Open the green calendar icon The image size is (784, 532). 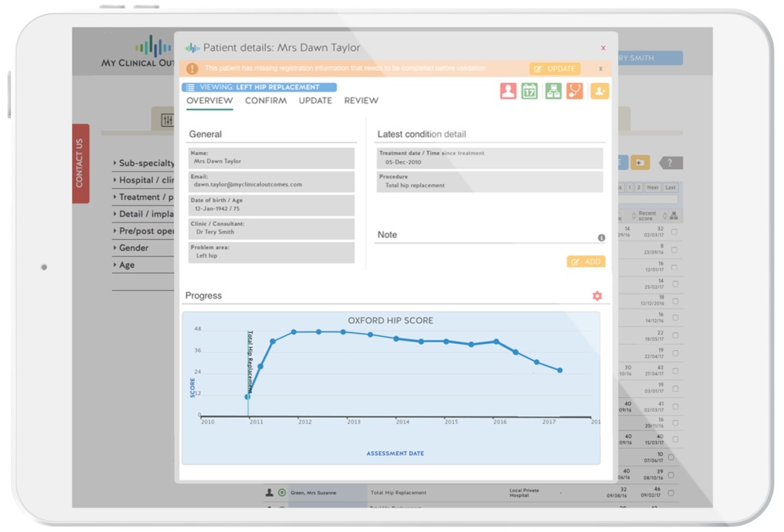pos(529,91)
